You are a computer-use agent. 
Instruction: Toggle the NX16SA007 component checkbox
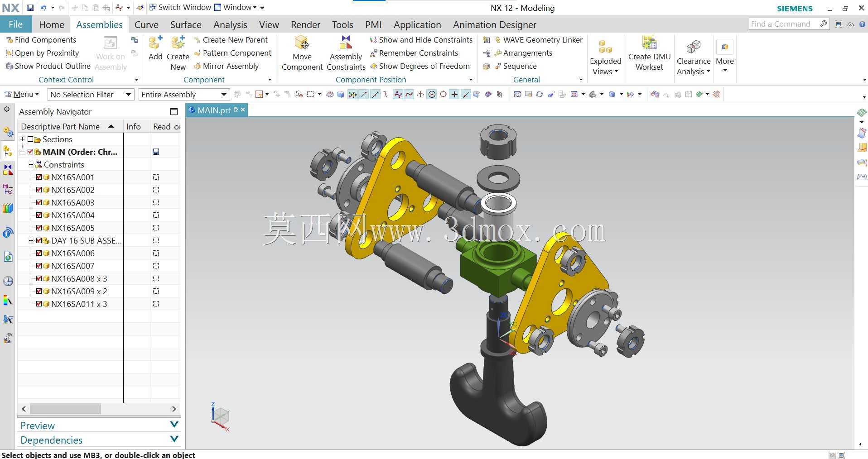tap(39, 266)
